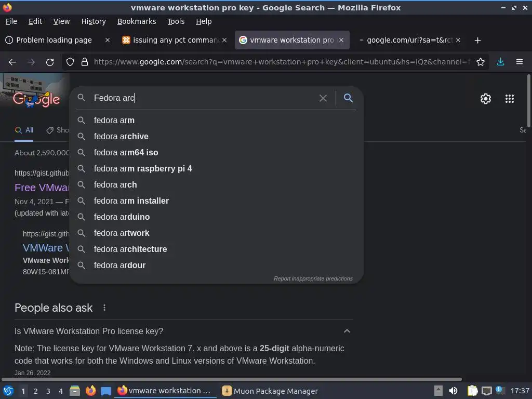Switch to virtual desktop 3
532x399 pixels.
[48, 391]
